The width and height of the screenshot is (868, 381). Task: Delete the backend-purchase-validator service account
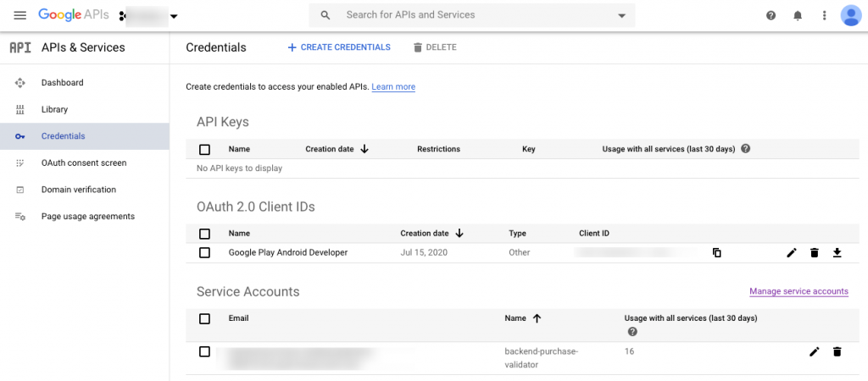(x=837, y=351)
